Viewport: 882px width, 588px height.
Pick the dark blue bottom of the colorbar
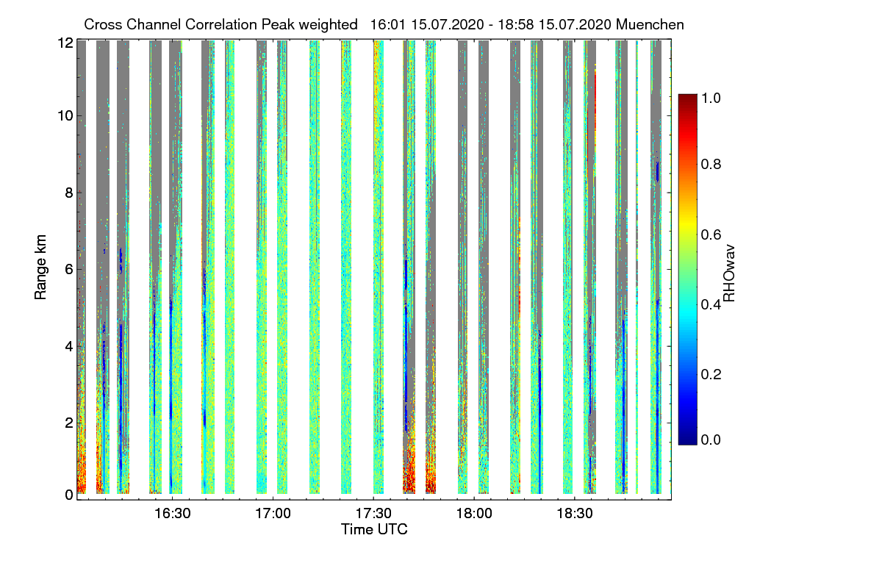(686, 438)
